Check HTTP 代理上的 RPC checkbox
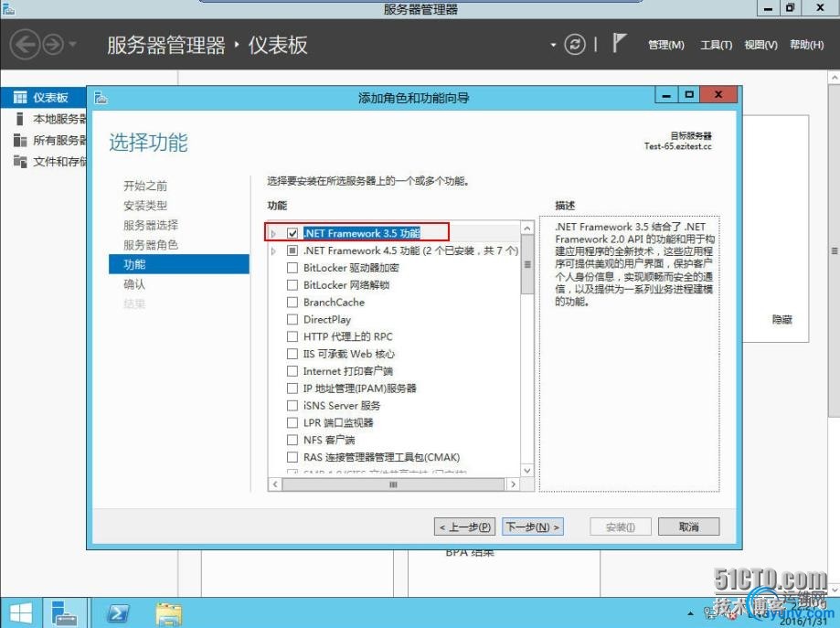Screen dimensions: 840x628 point(292,336)
